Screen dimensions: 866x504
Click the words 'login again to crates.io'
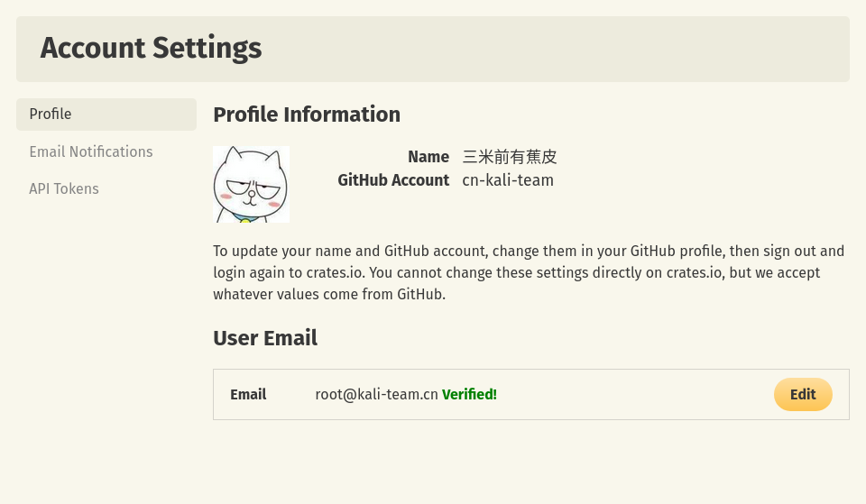289,272
